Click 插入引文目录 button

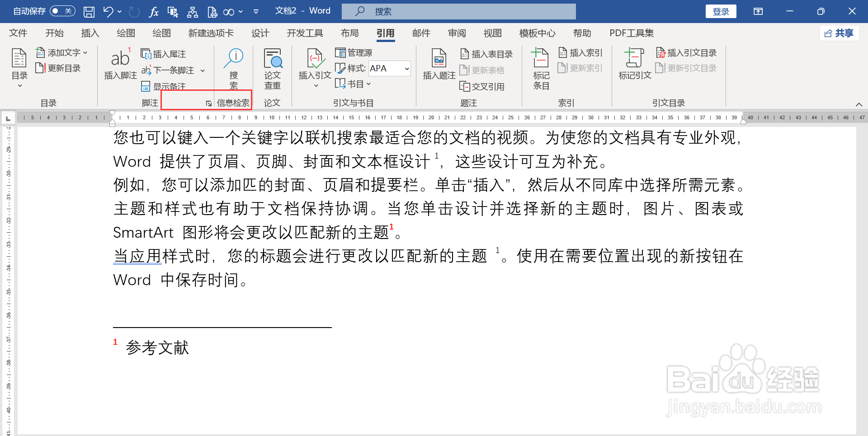coord(686,53)
